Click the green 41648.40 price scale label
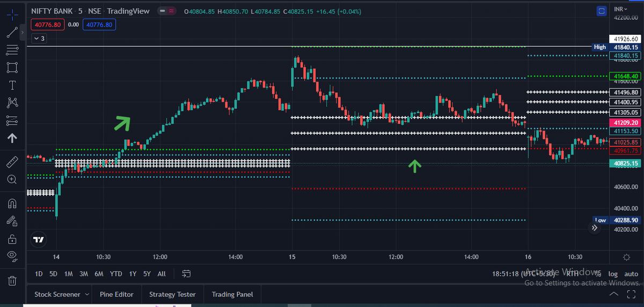 [x=626, y=76]
